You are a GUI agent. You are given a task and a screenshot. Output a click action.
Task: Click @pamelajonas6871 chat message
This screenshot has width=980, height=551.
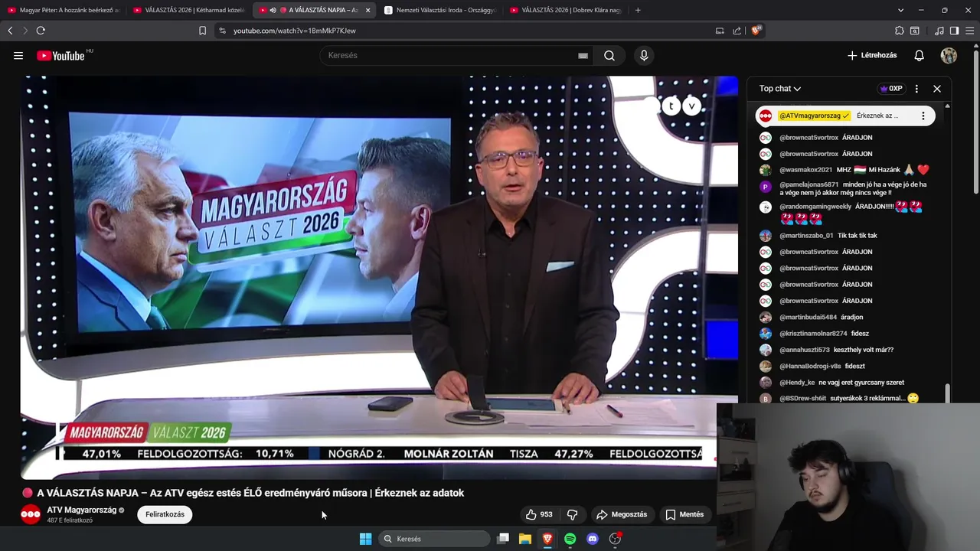click(848, 188)
